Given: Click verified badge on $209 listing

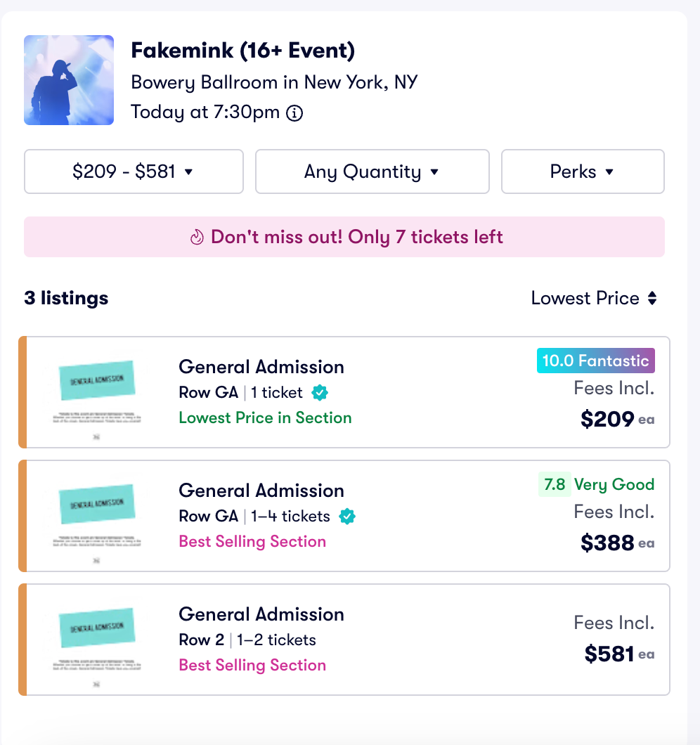Looking at the screenshot, I should 320,393.
